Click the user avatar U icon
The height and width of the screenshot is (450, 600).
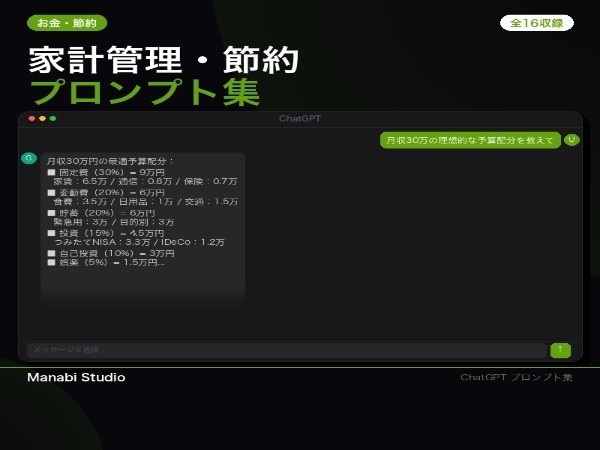pyautogui.click(x=572, y=140)
